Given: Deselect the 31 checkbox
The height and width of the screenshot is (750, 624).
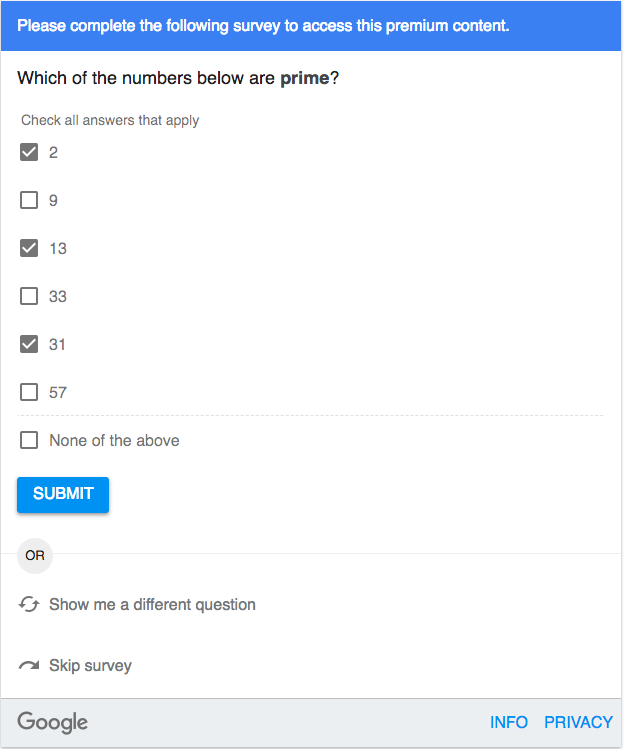Looking at the screenshot, I should [x=29, y=344].
